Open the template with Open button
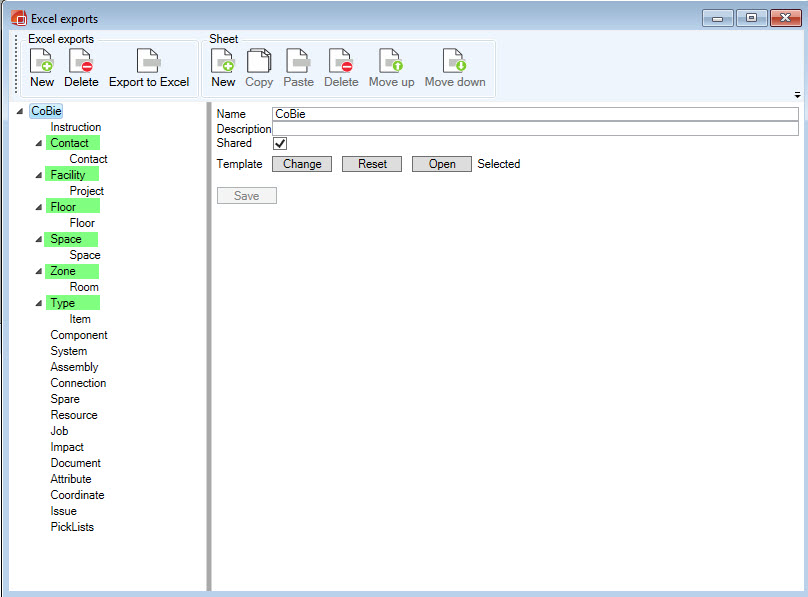Screen dimensions: 808x597 click(442, 164)
